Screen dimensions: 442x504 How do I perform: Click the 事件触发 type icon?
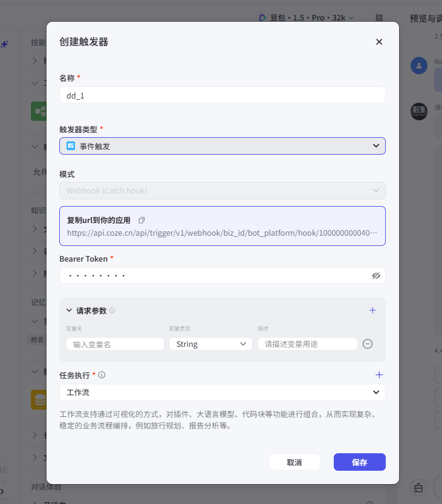[71, 146]
